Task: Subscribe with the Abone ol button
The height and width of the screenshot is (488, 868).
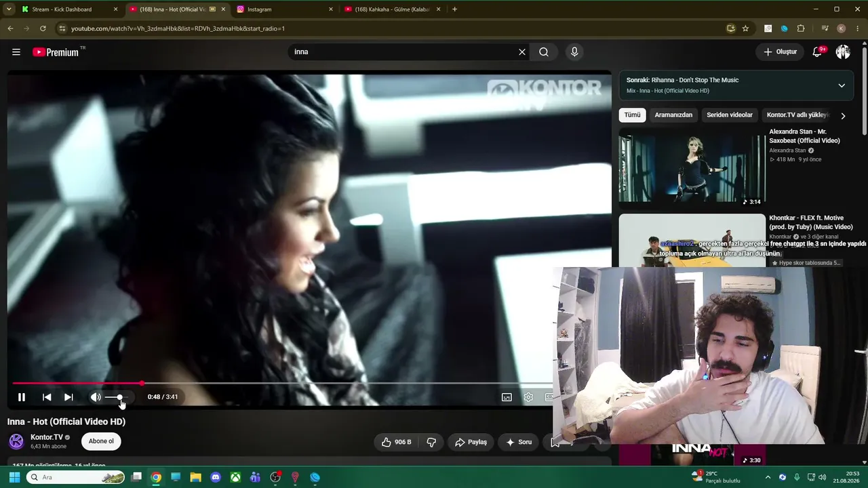Action: click(101, 441)
